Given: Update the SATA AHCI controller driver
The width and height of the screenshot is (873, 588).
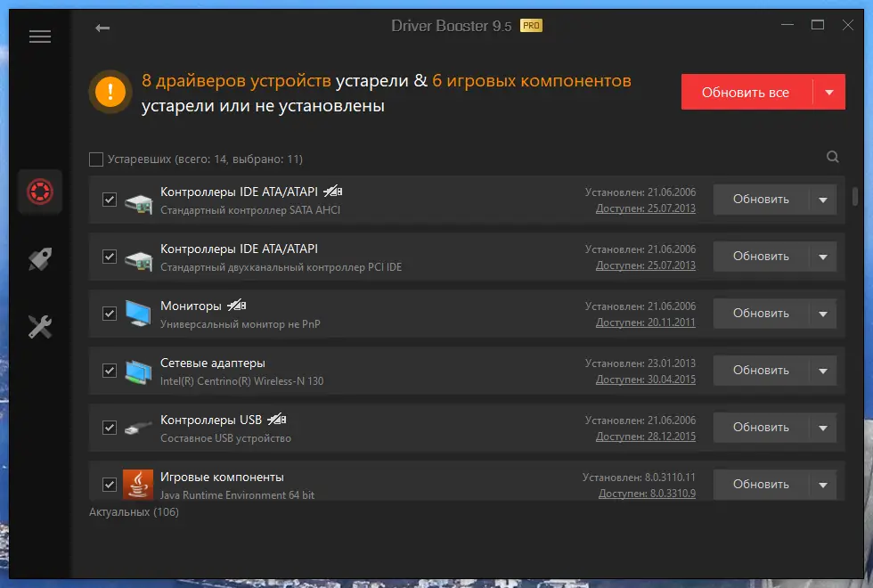Looking at the screenshot, I should [761, 200].
